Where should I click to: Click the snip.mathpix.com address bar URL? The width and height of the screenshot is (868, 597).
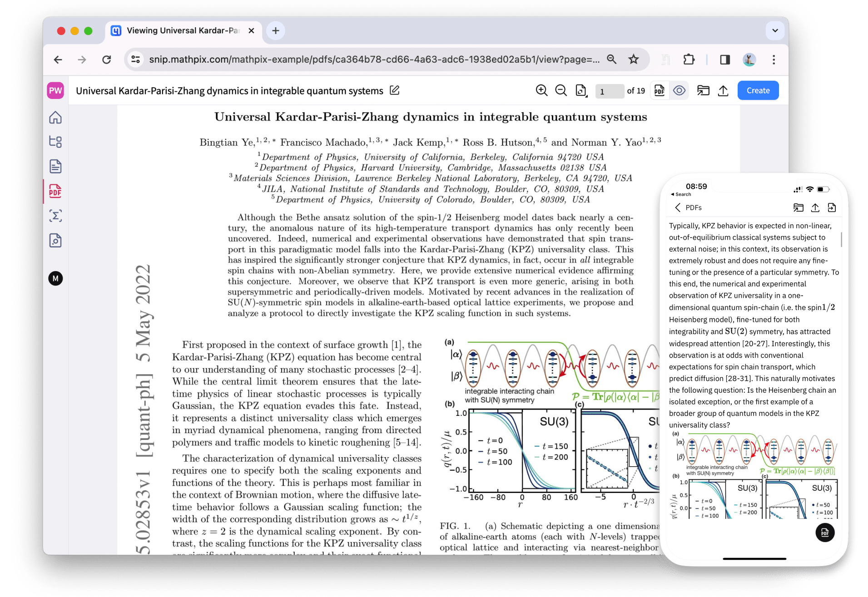click(374, 59)
